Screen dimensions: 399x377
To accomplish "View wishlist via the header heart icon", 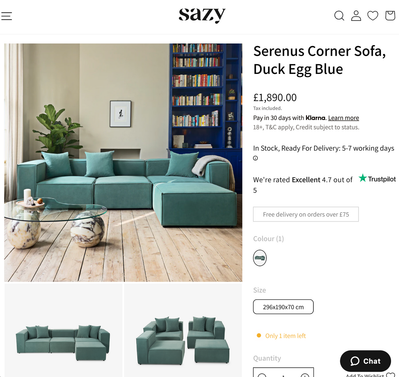I will click(x=373, y=15).
